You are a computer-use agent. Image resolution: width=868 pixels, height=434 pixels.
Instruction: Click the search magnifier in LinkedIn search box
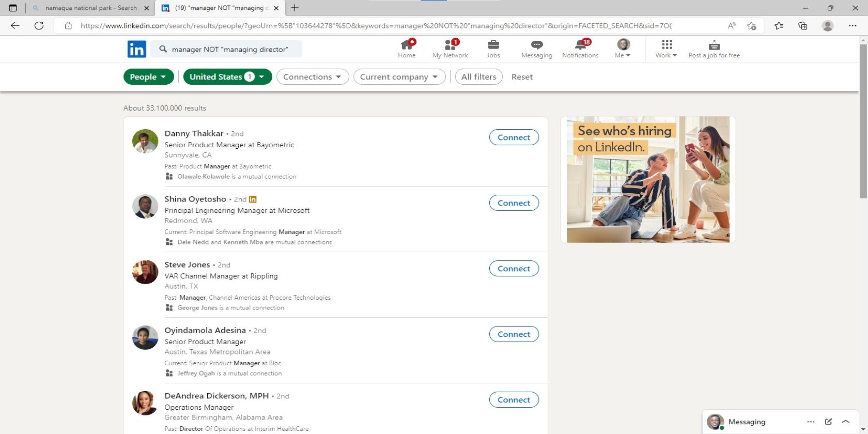pos(163,49)
